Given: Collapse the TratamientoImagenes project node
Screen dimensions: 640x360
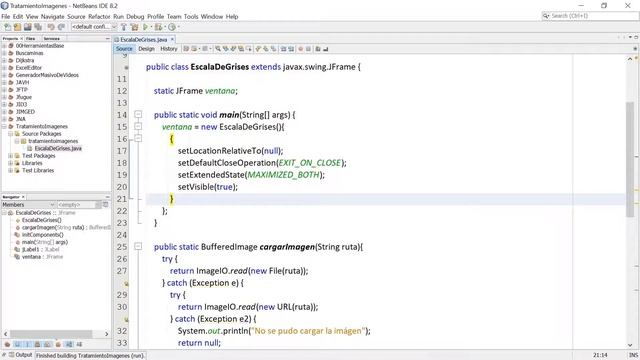Looking at the screenshot, I should pos(4,127).
